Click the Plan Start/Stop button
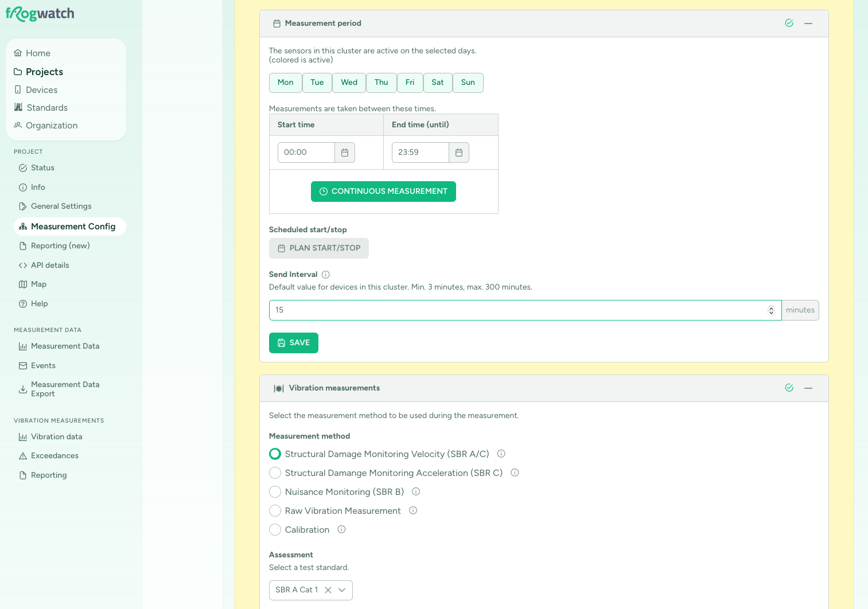The width and height of the screenshot is (868, 609). pos(319,248)
